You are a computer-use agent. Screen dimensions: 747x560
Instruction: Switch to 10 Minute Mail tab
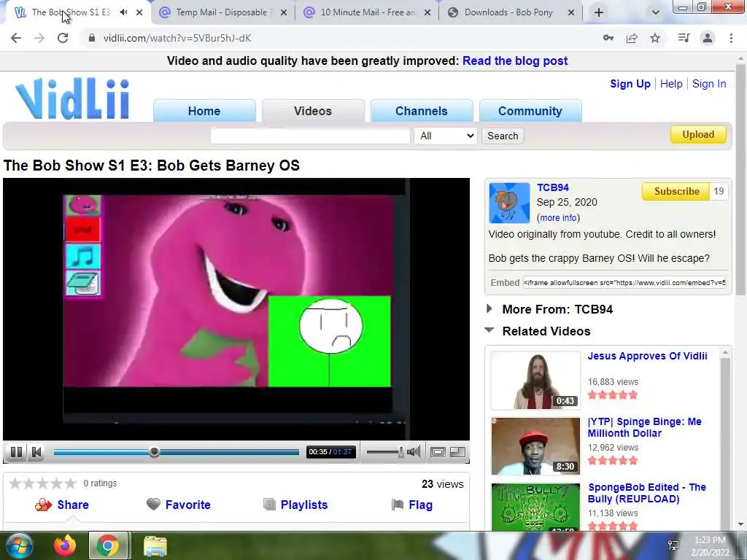pos(367,12)
